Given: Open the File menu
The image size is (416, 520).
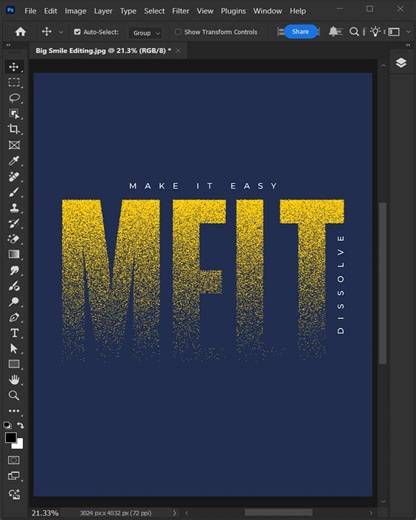Looking at the screenshot, I should pos(30,11).
